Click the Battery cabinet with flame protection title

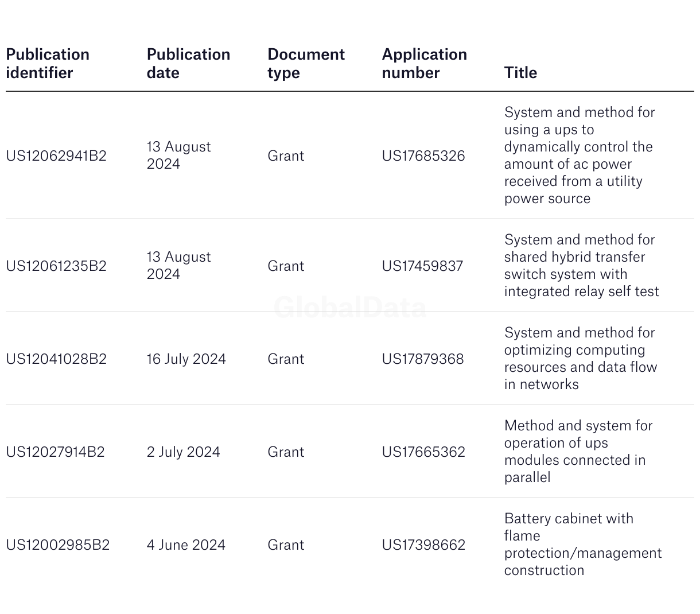[582, 545]
